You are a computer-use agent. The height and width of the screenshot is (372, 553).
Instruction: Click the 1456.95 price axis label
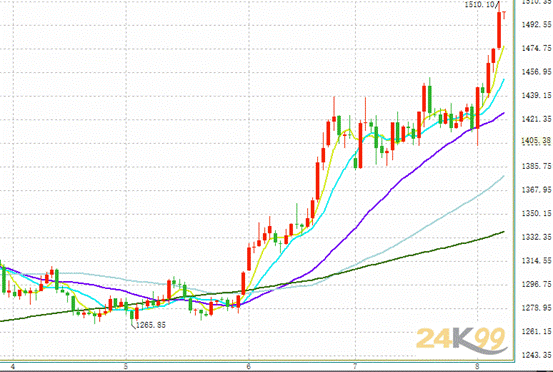[537, 72]
